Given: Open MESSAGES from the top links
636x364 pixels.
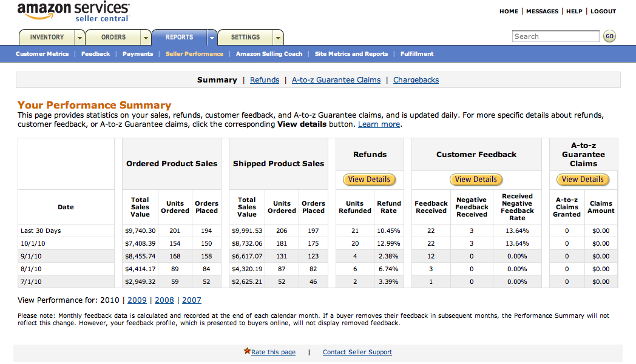Looking at the screenshot, I should tap(543, 12).
